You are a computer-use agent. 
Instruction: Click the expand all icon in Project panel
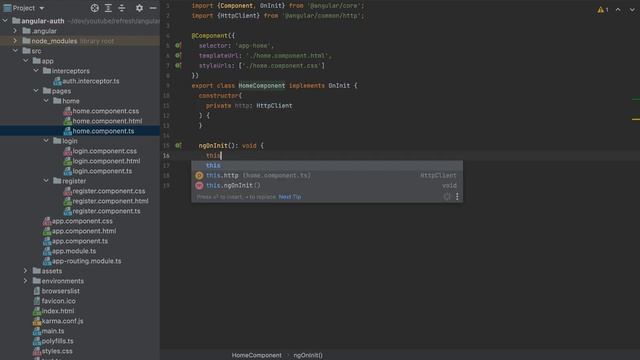(x=108, y=8)
